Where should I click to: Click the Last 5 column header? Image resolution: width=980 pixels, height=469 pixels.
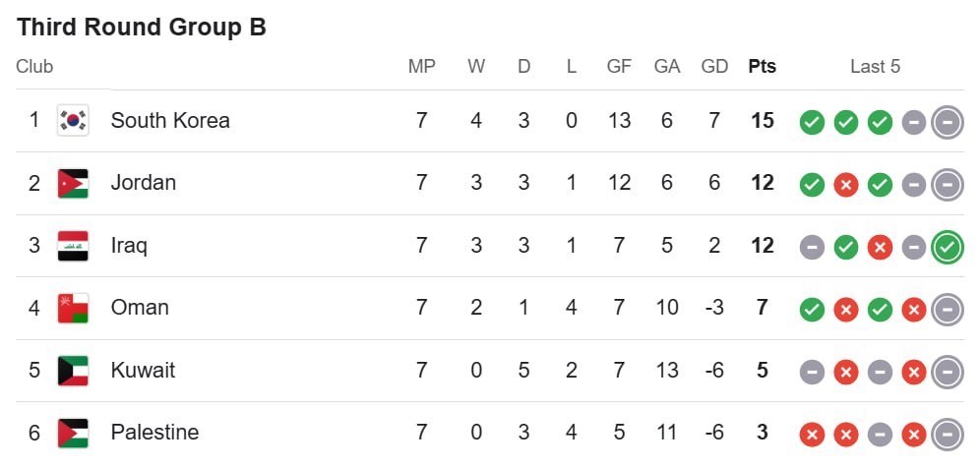click(875, 67)
